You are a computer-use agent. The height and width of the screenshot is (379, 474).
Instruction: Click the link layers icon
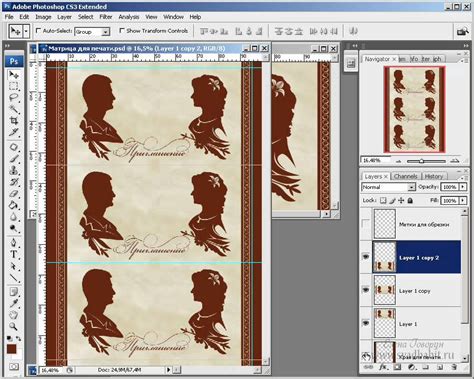coord(368,367)
